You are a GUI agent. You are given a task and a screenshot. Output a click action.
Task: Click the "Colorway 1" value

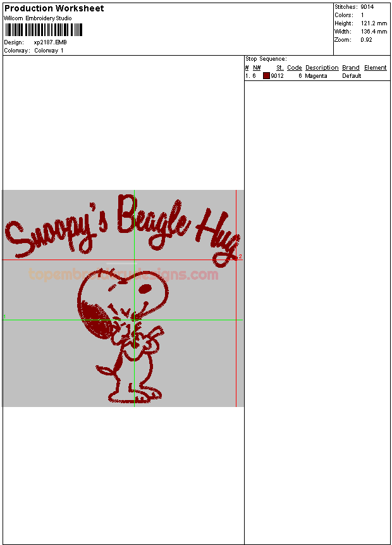coord(49,51)
